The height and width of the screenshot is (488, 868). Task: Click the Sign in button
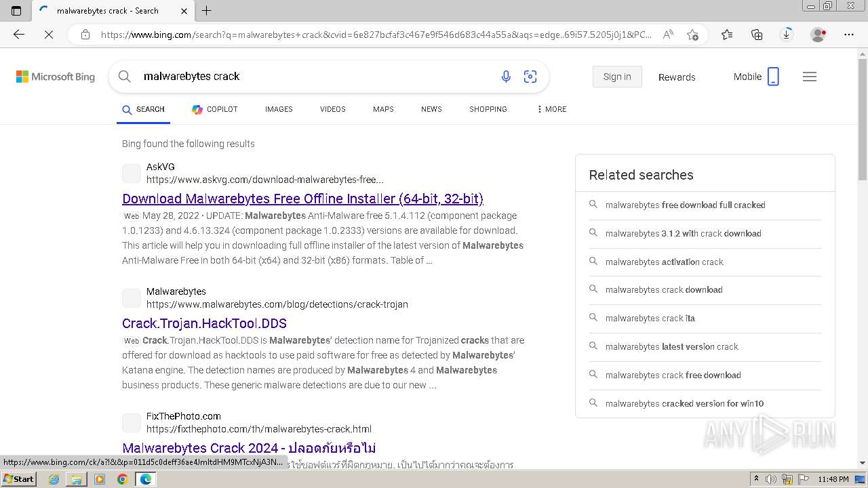617,77
